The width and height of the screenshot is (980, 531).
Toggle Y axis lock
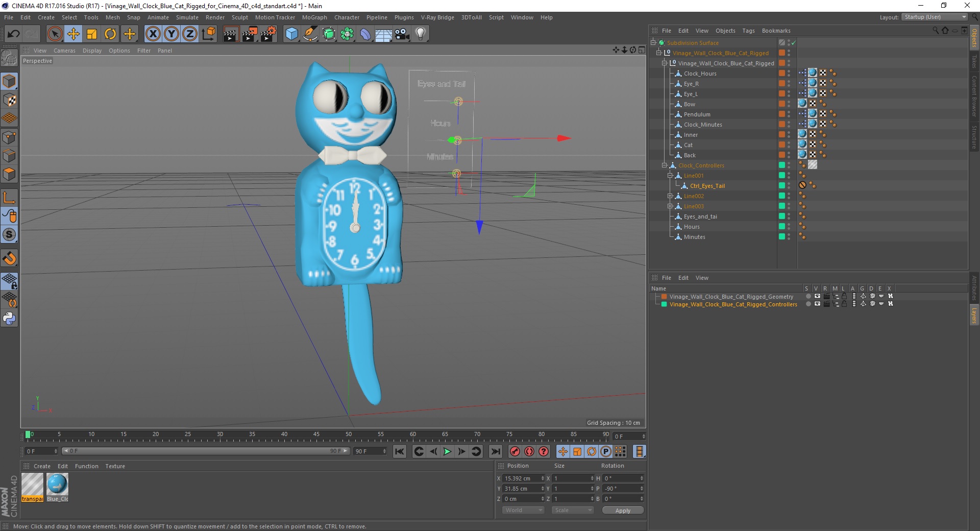pyautogui.click(x=171, y=34)
